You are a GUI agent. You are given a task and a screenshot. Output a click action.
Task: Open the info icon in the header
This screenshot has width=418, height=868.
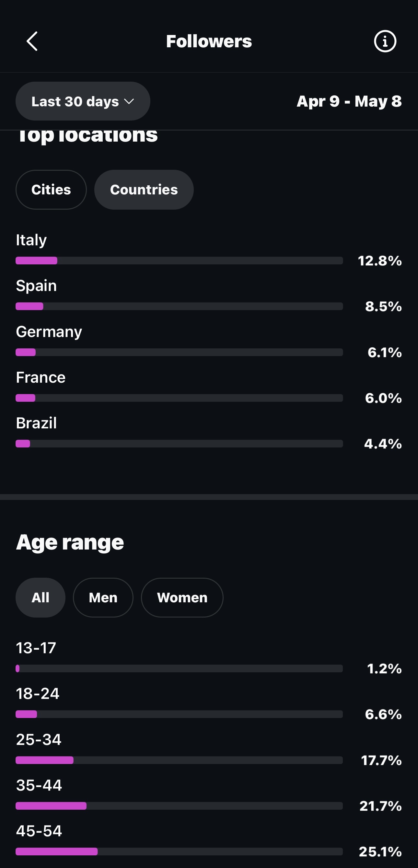pos(385,41)
